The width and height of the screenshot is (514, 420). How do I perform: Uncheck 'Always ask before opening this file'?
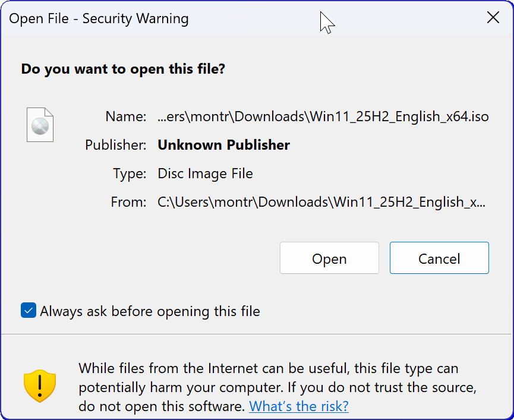[28, 311]
